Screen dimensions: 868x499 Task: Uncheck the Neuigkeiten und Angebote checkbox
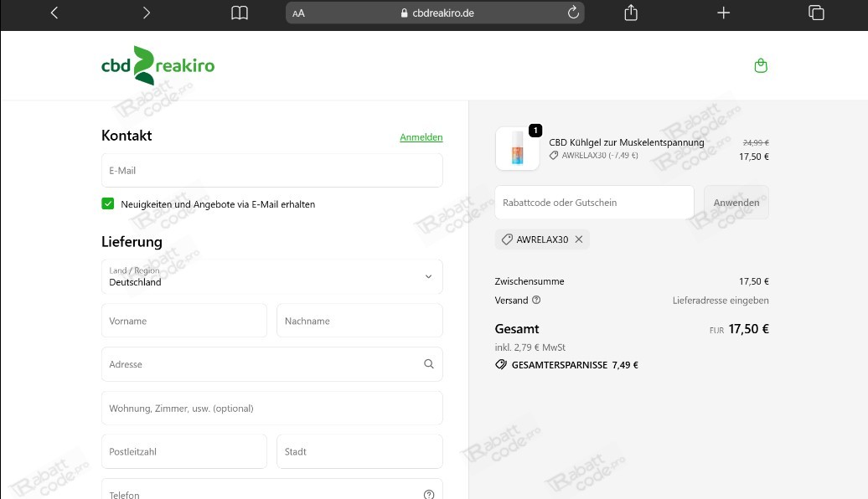(x=108, y=203)
